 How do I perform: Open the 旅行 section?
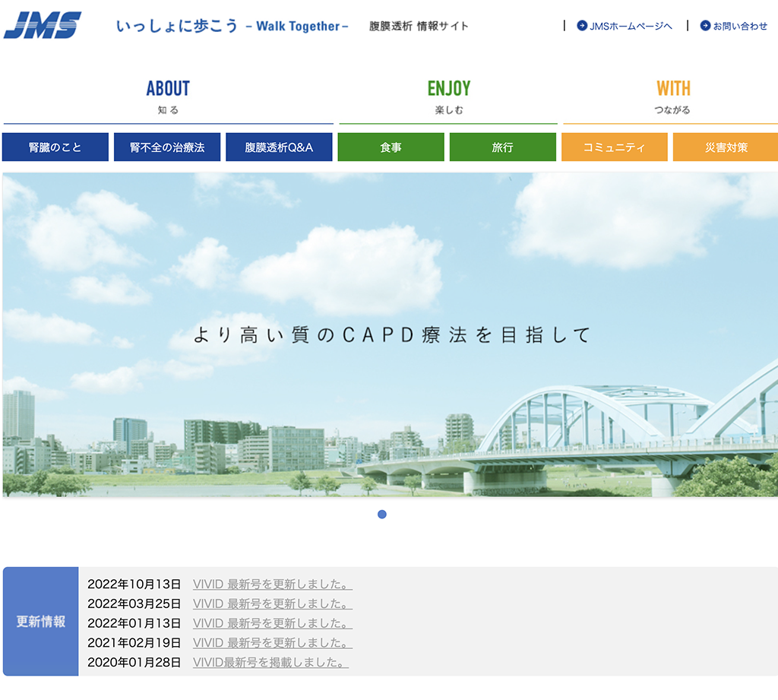point(502,147)
